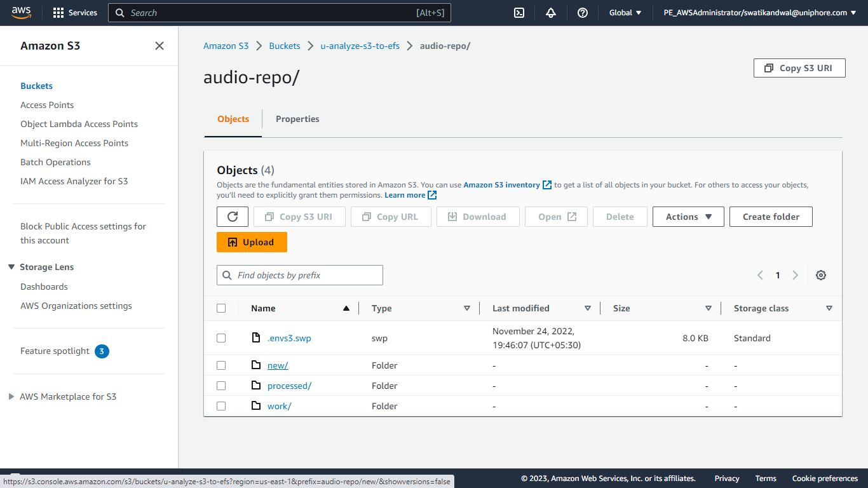Image resolution: width=868 pixels, height=488 pixels.
Task: Open the Actions dropdown
Action: [688, 217]
